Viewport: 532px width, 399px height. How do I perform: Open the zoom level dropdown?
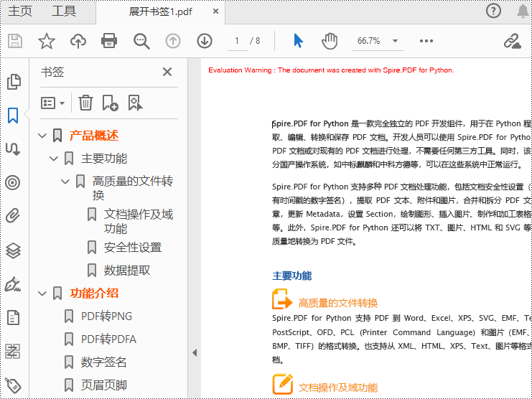(395, 41)
